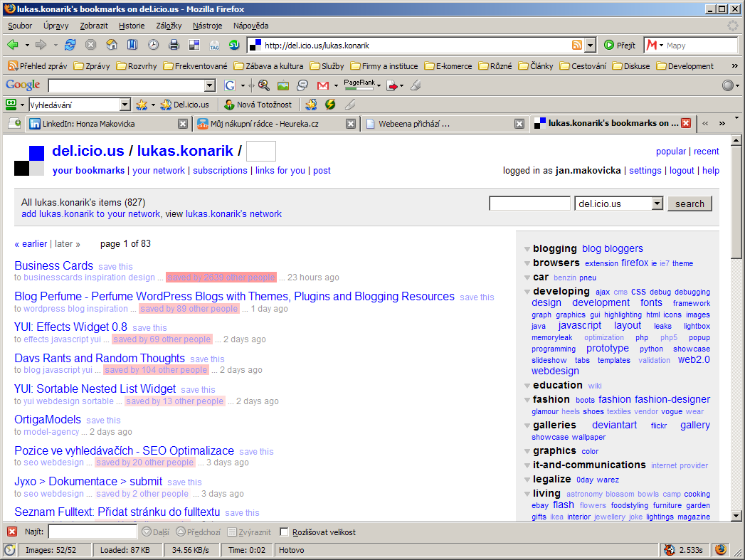Click the Development bookmarks folder
This screenshot has height=560, width=745.
[x=685, y=66]
